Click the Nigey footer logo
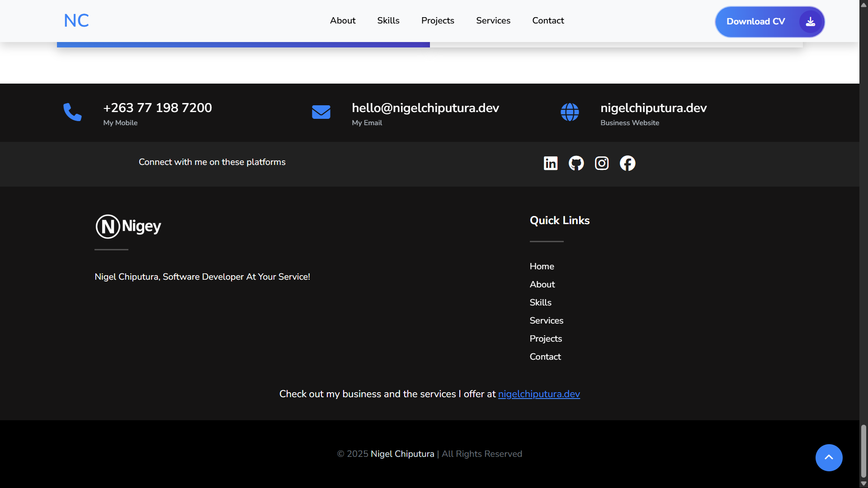868x488 pixels. coord(128,226)
